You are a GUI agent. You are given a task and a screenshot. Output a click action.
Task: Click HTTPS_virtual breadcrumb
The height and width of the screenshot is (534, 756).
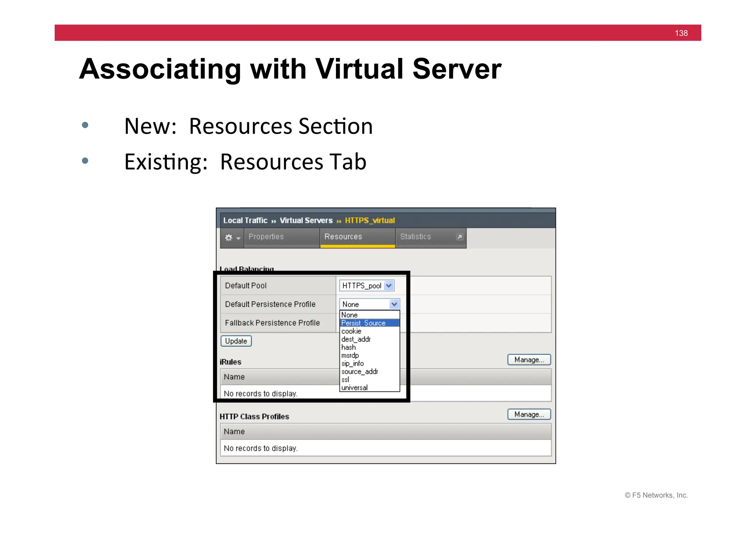370,220
